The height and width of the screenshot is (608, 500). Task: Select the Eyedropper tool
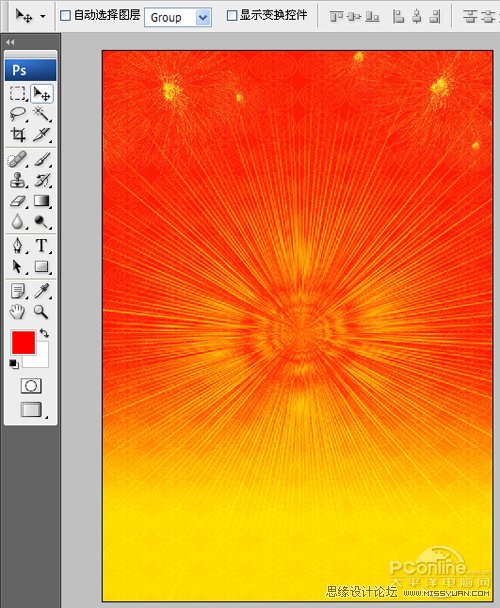[41, 291]
